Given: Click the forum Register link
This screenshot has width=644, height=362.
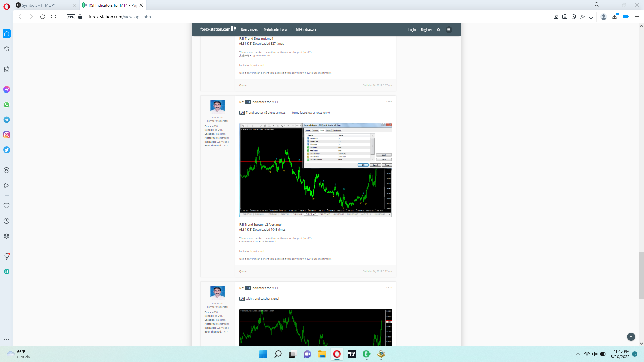Looking at the screenshot, I should pyautogui.click(x=426, y=30).
